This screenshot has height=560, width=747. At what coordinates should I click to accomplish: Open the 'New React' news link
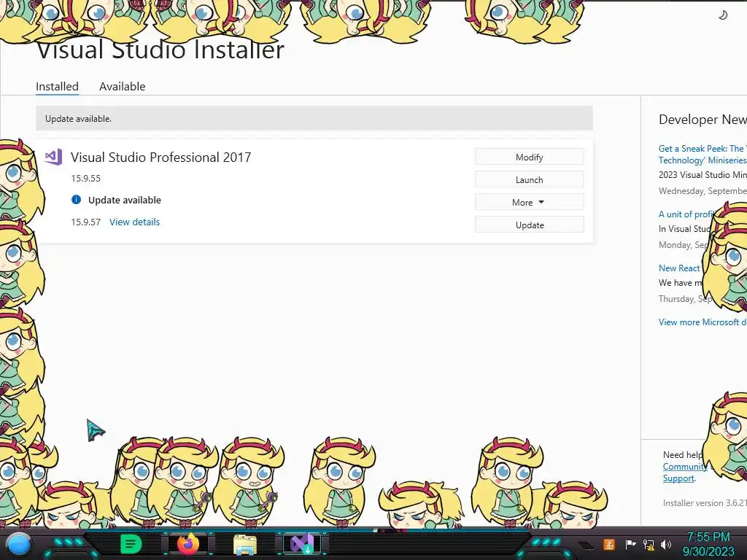[679, 268]
